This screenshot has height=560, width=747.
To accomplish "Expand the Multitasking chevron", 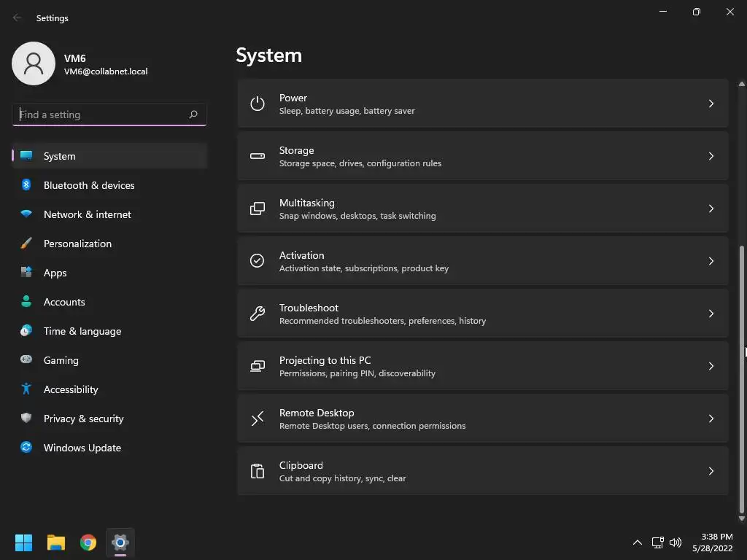I will [x=711, y=209].
